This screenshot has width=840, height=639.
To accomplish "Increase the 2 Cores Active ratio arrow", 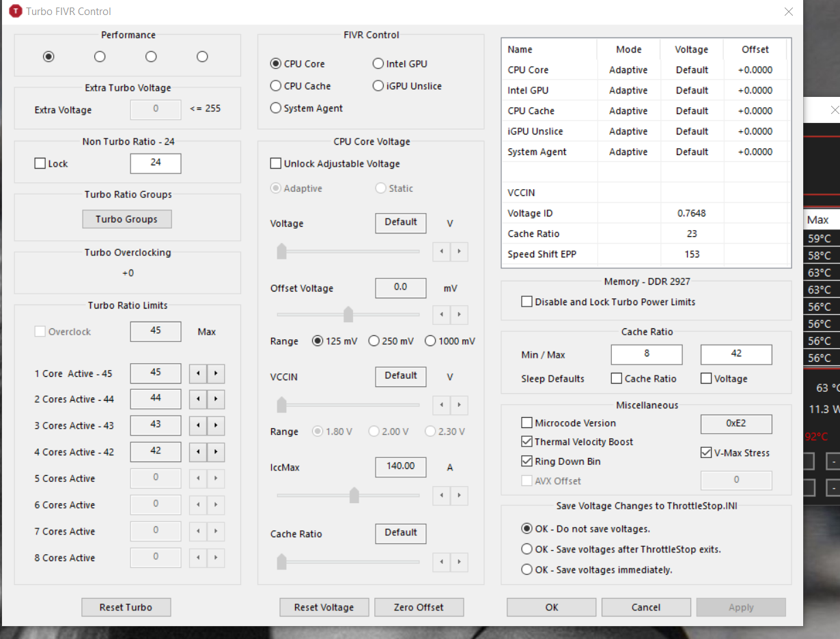I will (216, 399).
